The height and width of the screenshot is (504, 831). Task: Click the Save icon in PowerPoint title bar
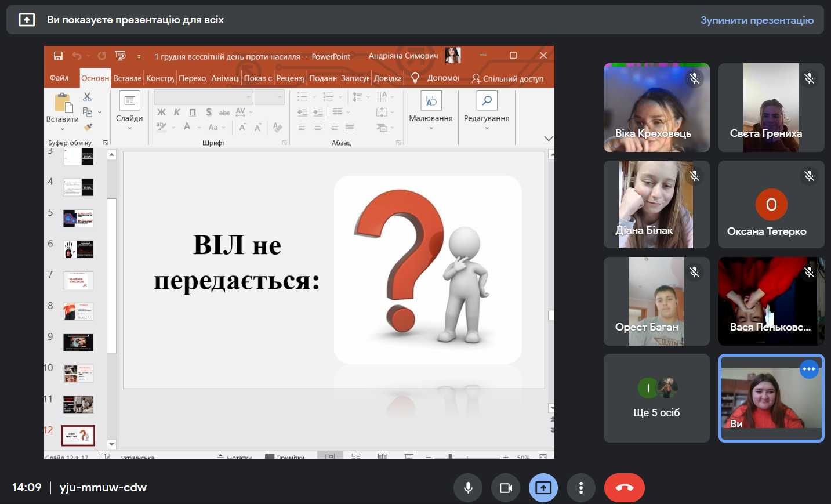[58, 56]
